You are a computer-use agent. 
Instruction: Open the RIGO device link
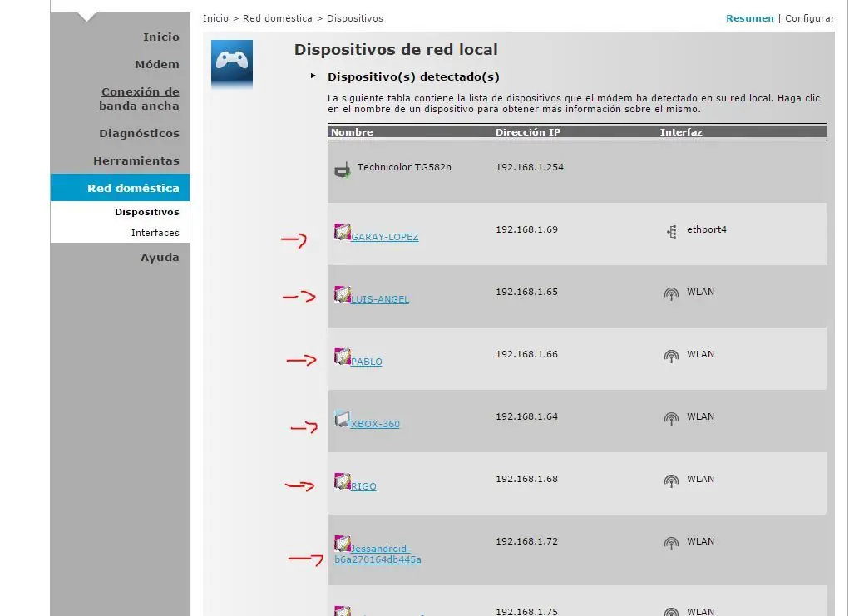363,486
